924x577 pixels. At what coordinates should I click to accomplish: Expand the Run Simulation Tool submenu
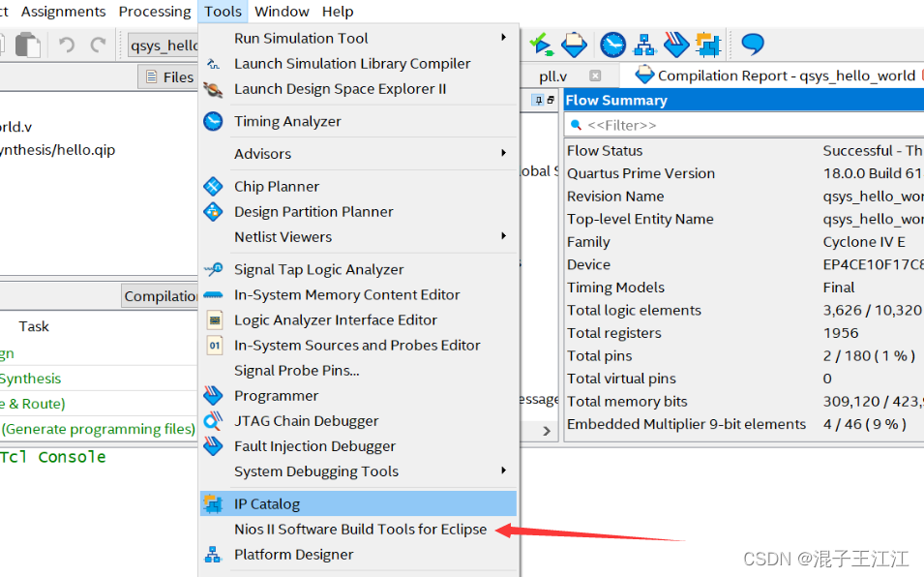click(x=503, y=38)
